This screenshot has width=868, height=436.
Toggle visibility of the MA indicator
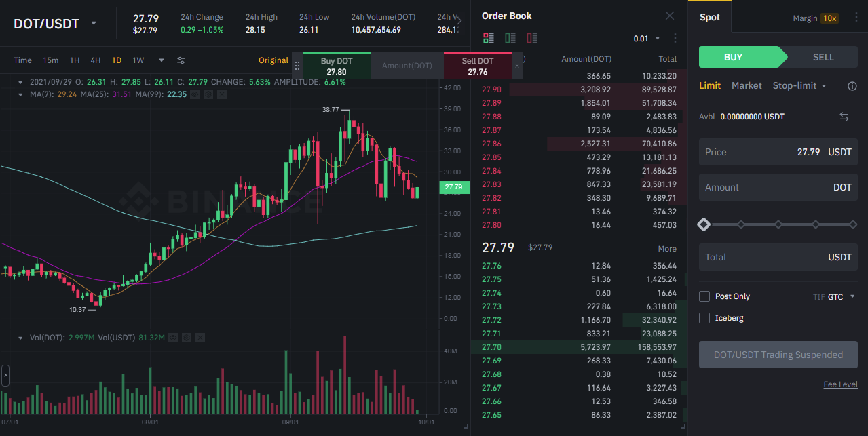click(195, 94)
